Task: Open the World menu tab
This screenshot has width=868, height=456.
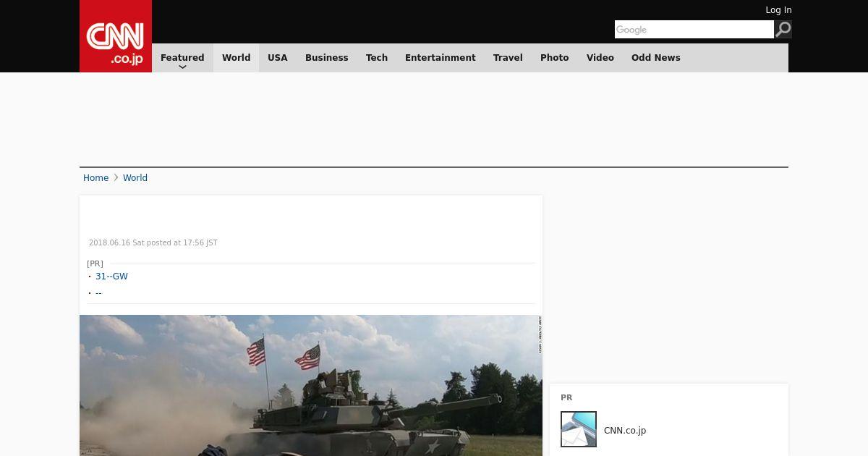Action: pos(236,58)
